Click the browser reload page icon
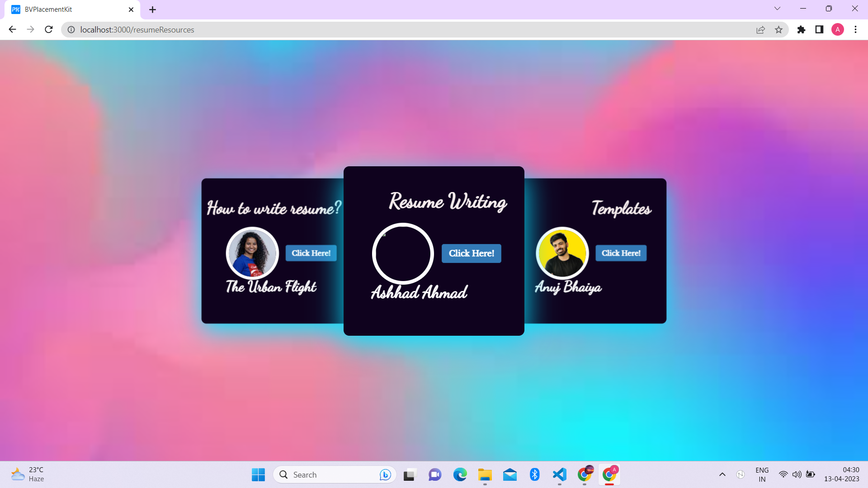 [49, 29]
